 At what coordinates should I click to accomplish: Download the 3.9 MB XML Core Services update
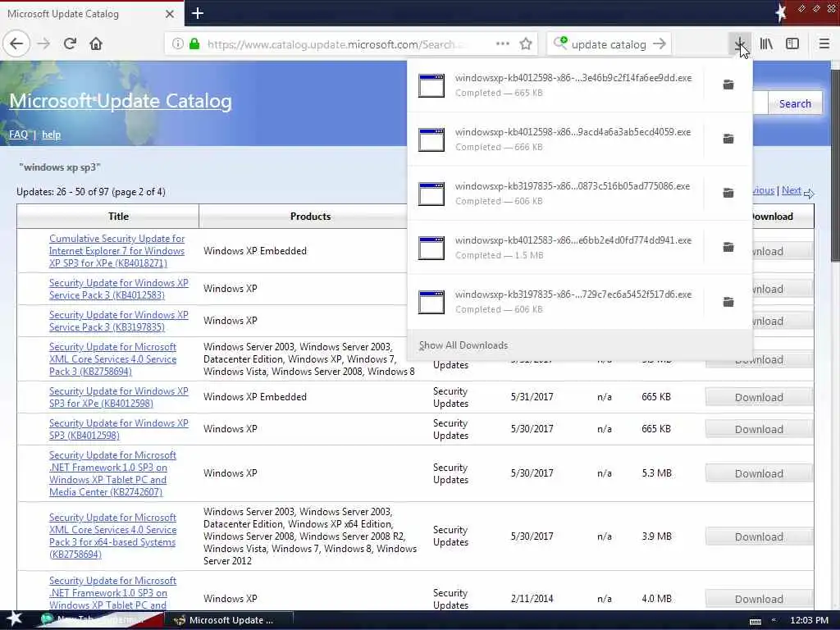click(x=759, y=536)
